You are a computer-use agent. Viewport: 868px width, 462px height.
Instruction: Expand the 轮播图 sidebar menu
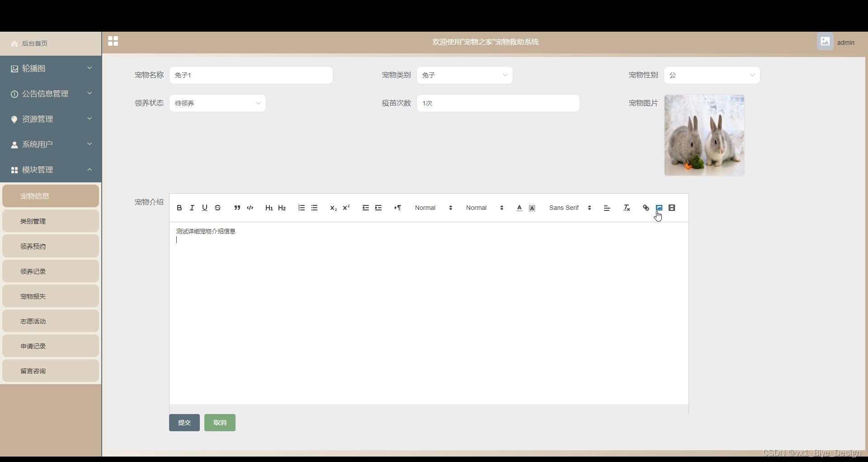pyautogui.click(x=51, y=68)
